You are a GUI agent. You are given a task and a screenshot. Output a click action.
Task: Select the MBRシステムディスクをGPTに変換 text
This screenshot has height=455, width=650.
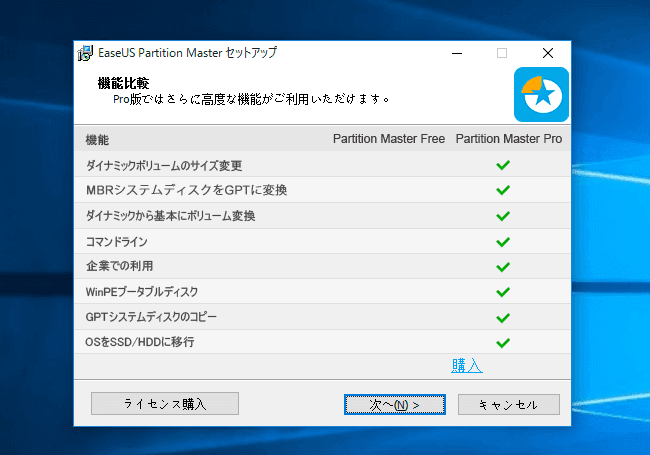187,190
